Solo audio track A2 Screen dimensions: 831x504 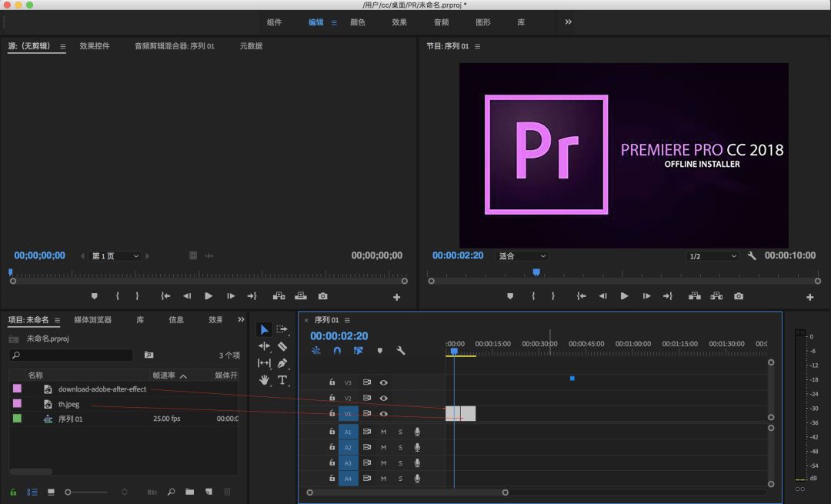400,448
